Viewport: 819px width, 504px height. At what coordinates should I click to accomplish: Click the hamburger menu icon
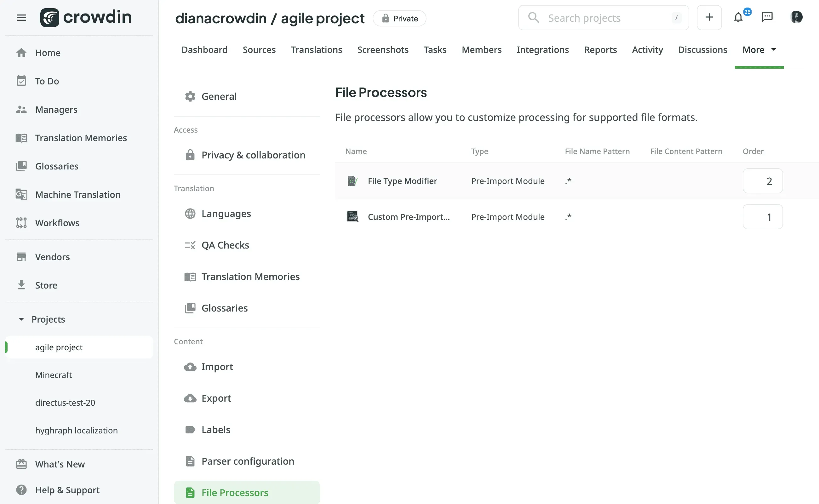[x=21, y=18]
